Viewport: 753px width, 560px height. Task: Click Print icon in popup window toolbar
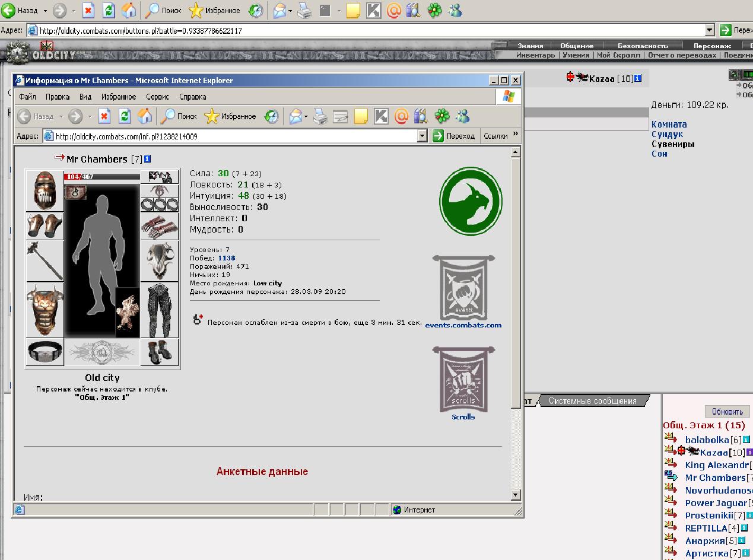(320, 117)
